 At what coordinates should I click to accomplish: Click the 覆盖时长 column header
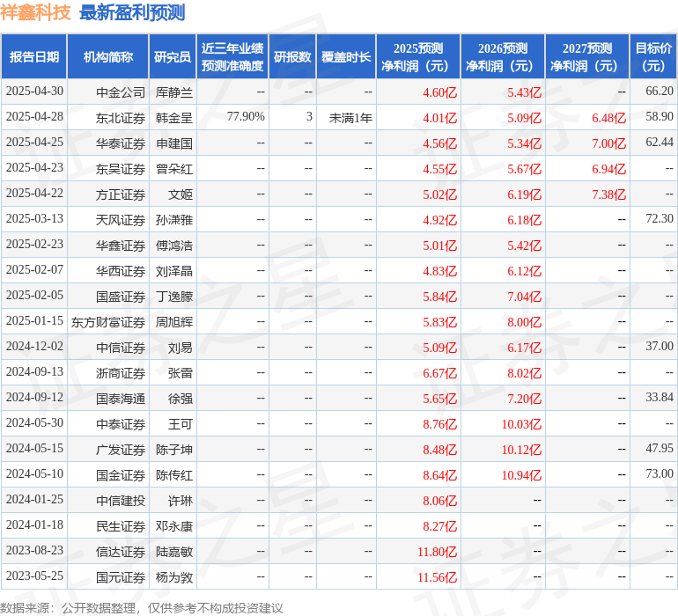click(x=346, y=56)
